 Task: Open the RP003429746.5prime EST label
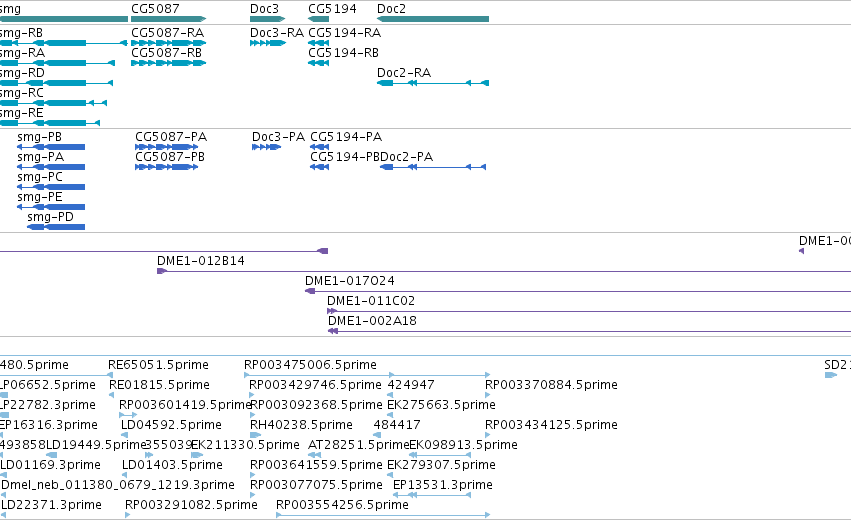click(315, 385)
